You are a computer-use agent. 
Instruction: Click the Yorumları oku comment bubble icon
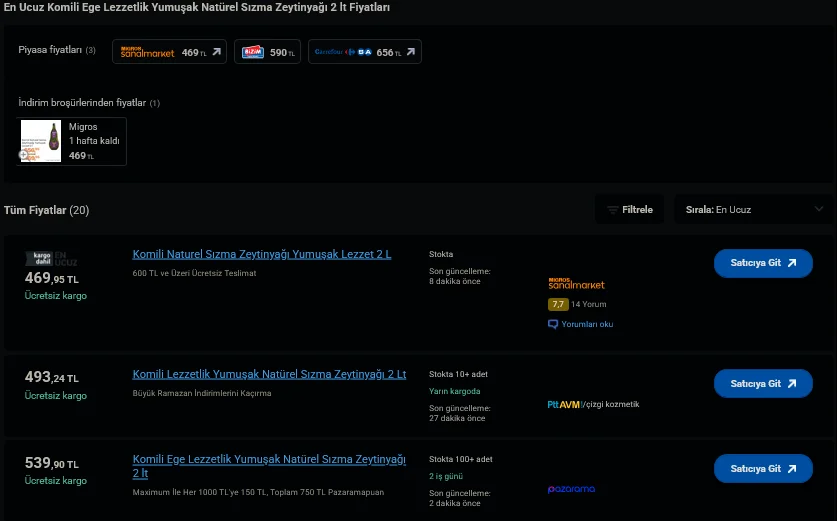[x=553, y=324]
